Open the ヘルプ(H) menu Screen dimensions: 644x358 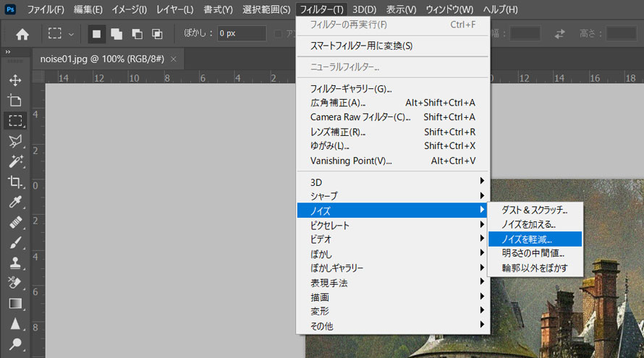click(500, 9)
